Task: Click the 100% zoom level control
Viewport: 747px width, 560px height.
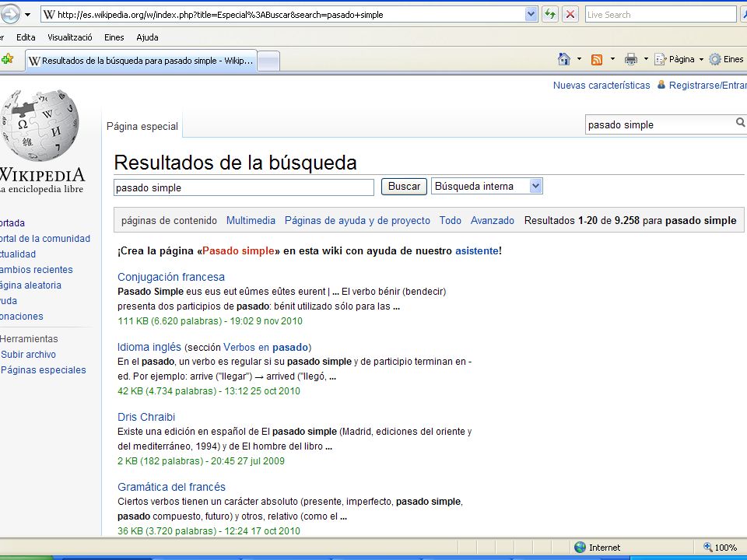Action: pos(722,548)
